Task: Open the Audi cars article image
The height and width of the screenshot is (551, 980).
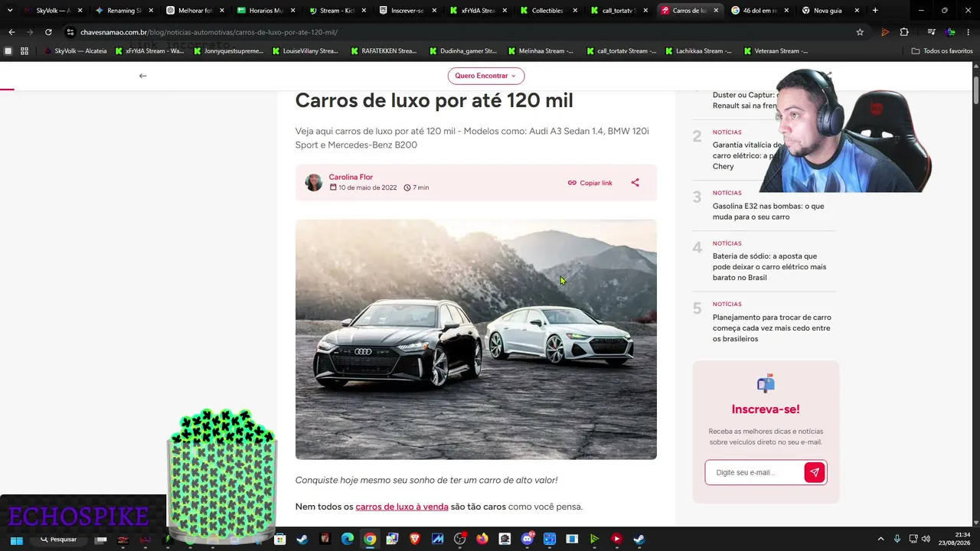Action: point(476,340)
